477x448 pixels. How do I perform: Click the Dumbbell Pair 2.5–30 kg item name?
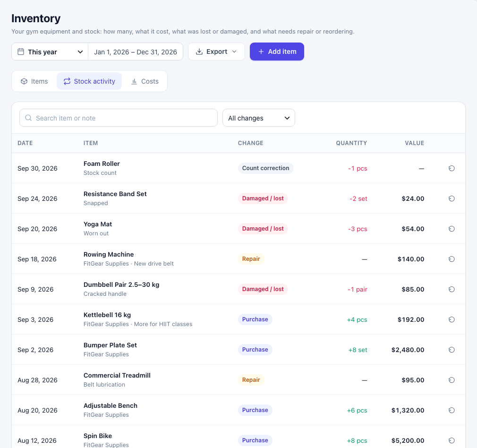(121, 284)
